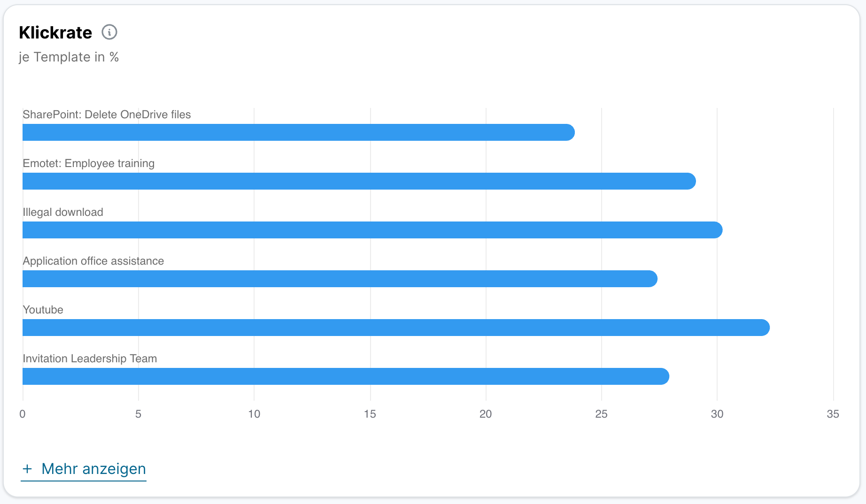Click the SharePoint: Delete OneDrive files label
The image size is (866, 504).
coord(107,115)
